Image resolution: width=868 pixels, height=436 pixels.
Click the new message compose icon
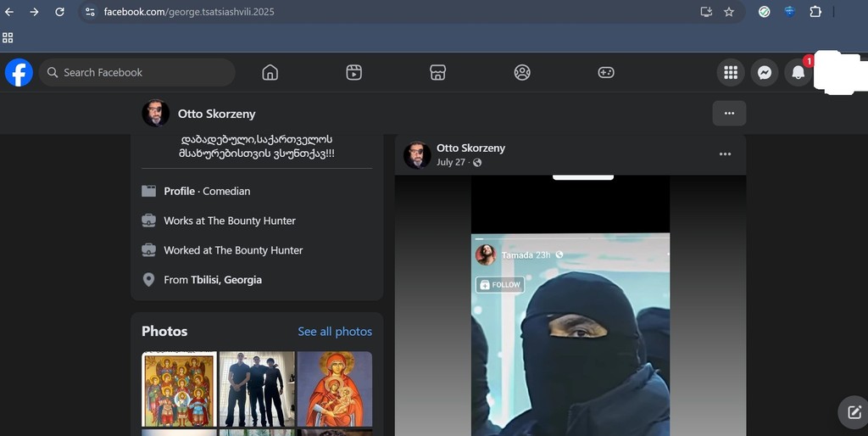click(x=854, y=412)
